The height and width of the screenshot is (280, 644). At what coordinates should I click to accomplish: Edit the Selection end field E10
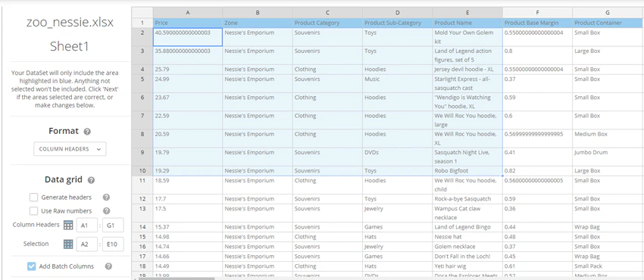click(x=113, y=244)
